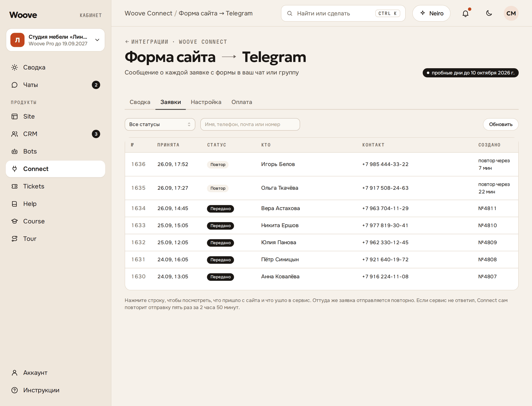Click the Tour route icon
This screenshot has height=406, width=532.
tap(15, 239)
